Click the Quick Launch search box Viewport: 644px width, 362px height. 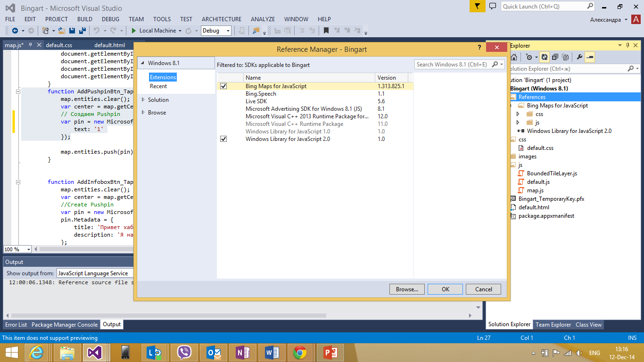click(x=548, y=7)
